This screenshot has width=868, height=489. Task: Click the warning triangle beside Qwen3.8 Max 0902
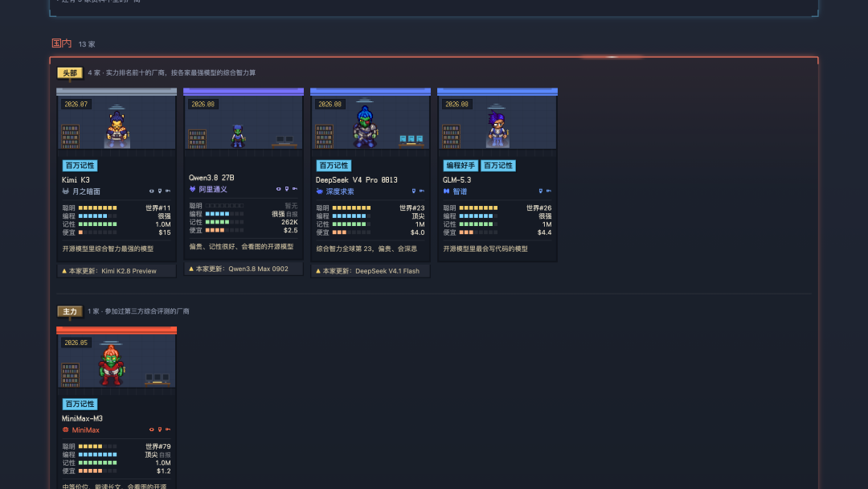point(191,269)
